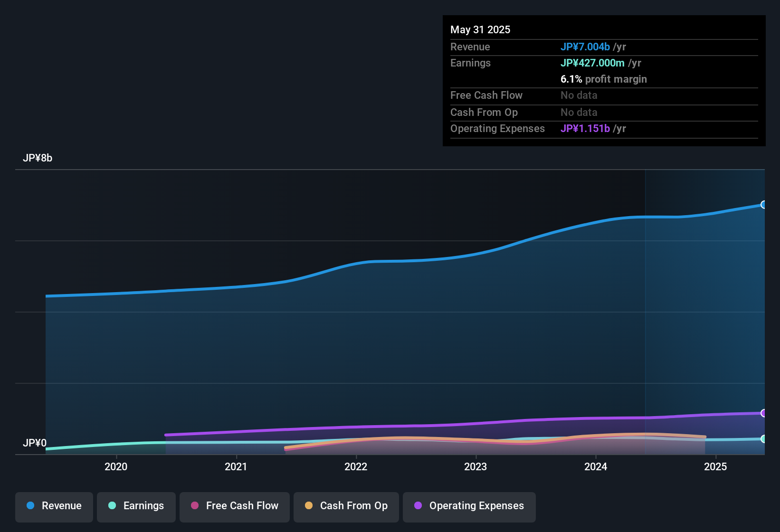Click the Free Cash Flow No data value
780x532 pixels.
tap(579, 95)
